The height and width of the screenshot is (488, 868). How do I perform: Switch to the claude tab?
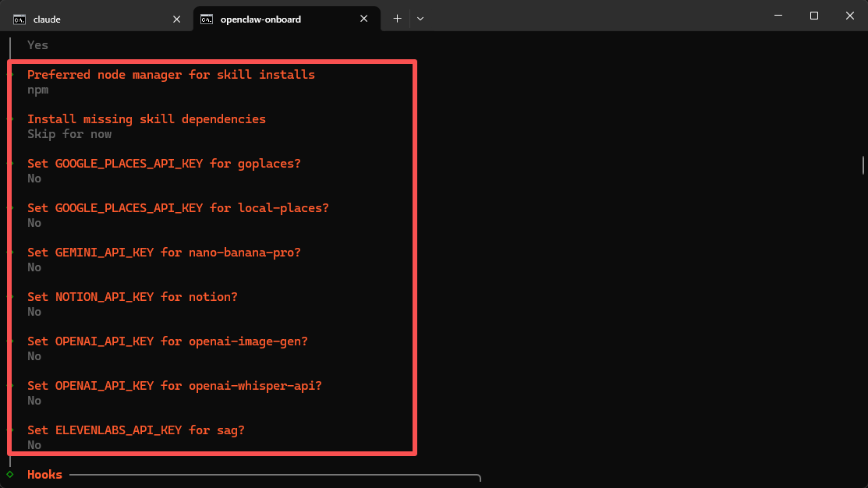(x=86, y=19)
